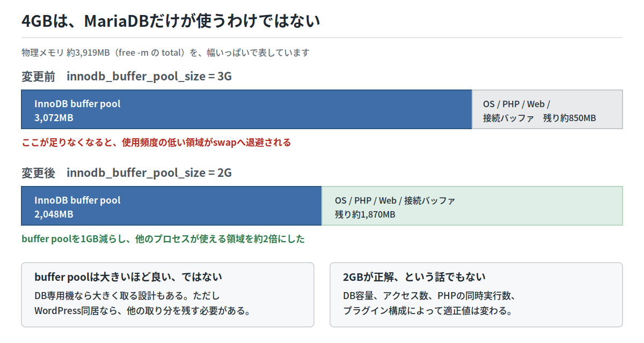Click the line 'WordPress同居なら、他の取り分を残す必要がある。'

pos(142,310)
